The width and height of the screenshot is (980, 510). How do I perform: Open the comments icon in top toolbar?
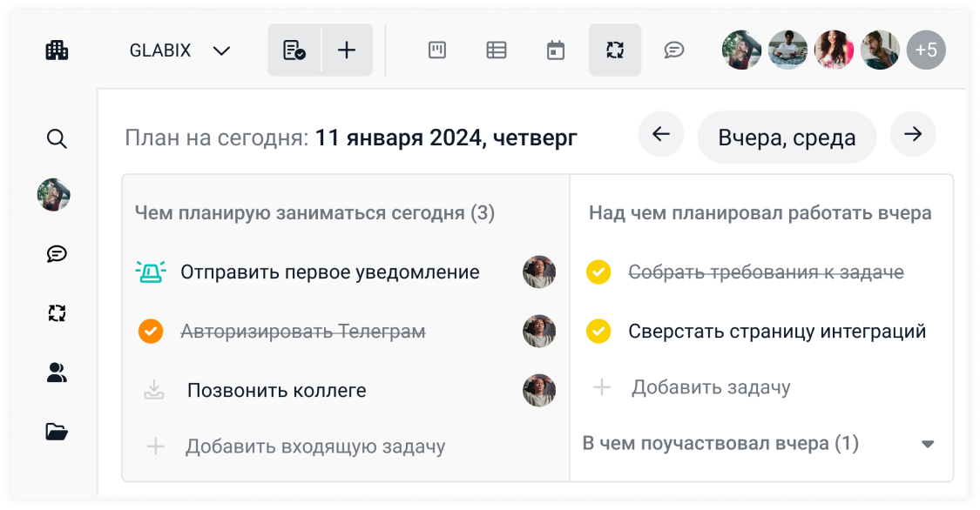tap(674, 50)
